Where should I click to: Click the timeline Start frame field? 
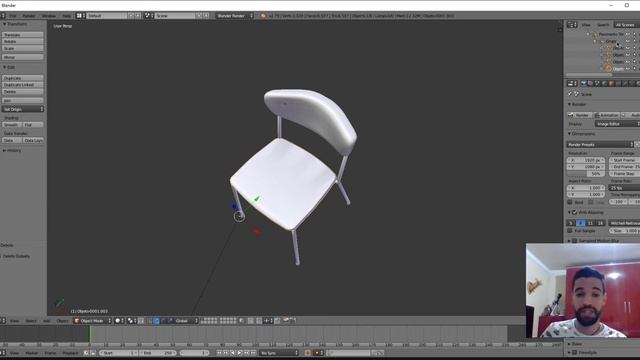(x=118, y=353)
